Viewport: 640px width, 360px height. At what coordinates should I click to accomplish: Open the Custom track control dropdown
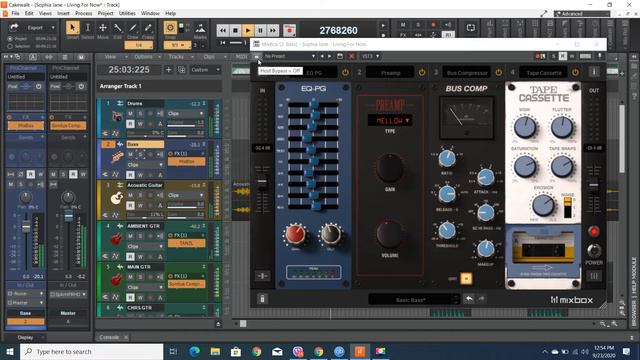[x=205, y=70]
